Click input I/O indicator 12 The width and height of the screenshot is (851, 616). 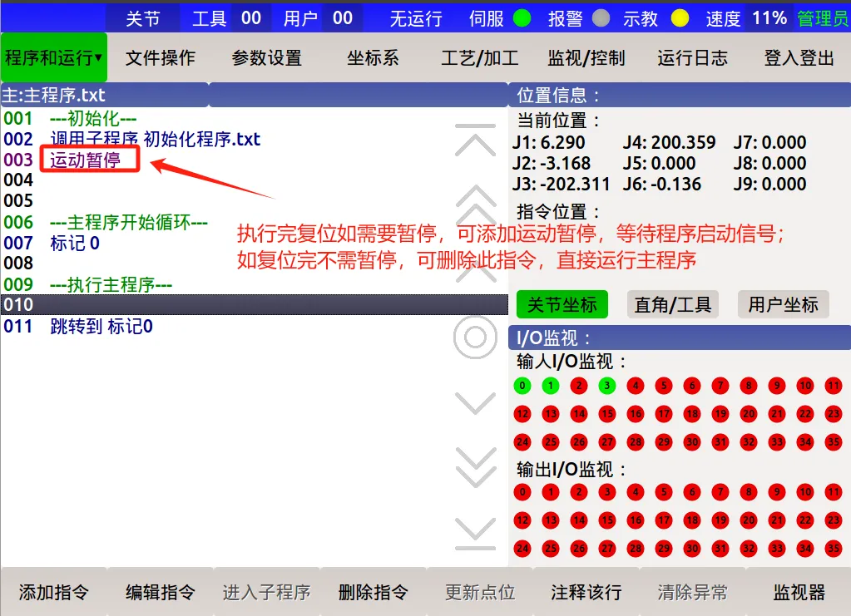(522, 414)
